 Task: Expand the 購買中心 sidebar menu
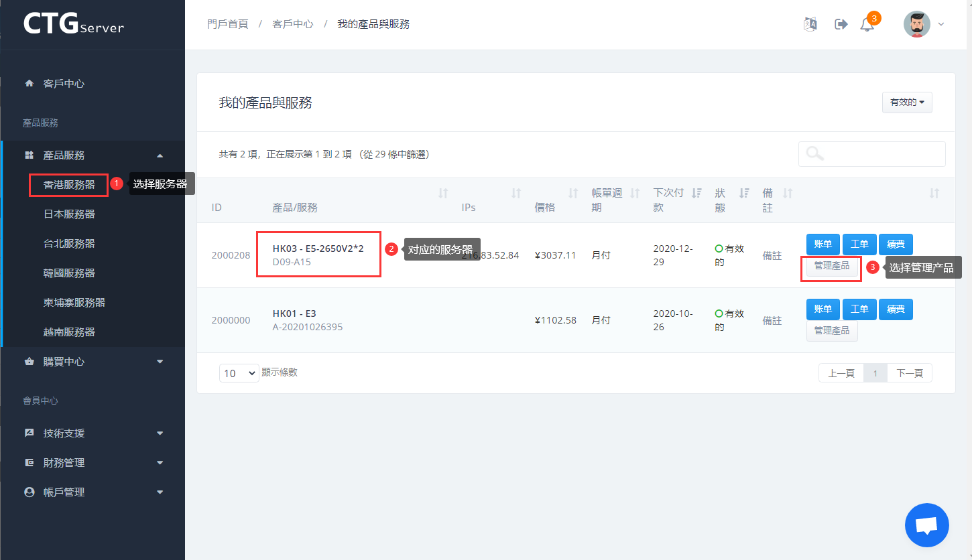(x=160, y=362)
